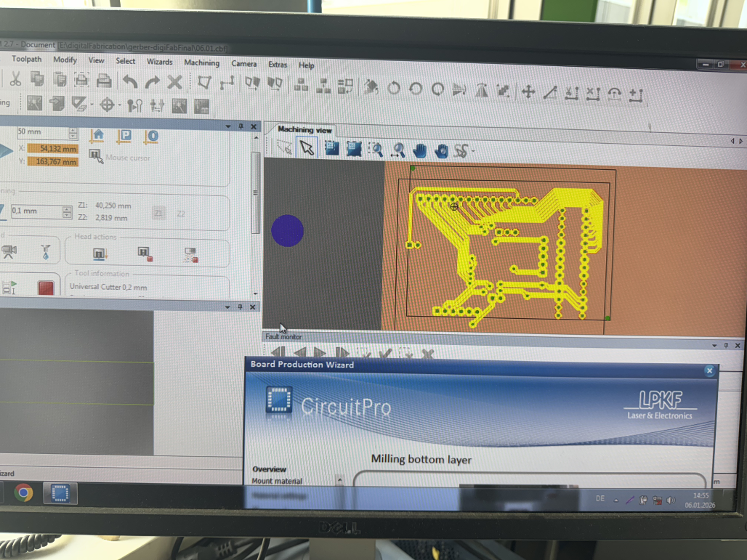
Task: Click the camera icon in the processing panel
Action: click(9, 252)
